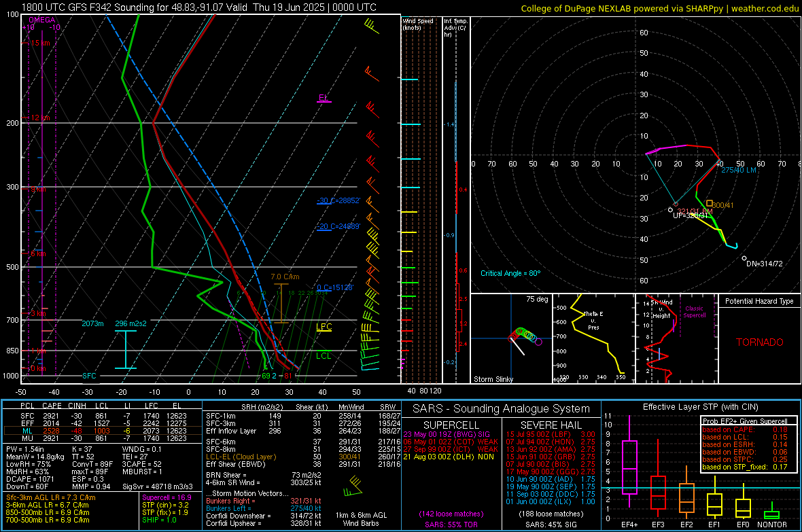802x532 pixels.
Task: Click the 'PW = 1.54in' value
Action: coord(25,449)
